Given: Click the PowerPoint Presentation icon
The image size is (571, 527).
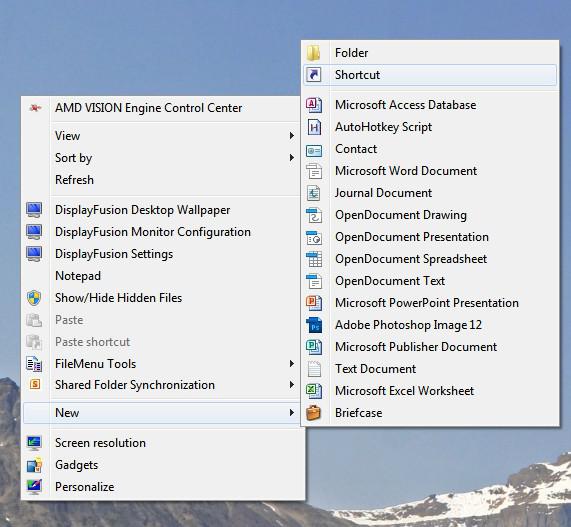Looking at the screenshot, I should (x=314, y=303).
